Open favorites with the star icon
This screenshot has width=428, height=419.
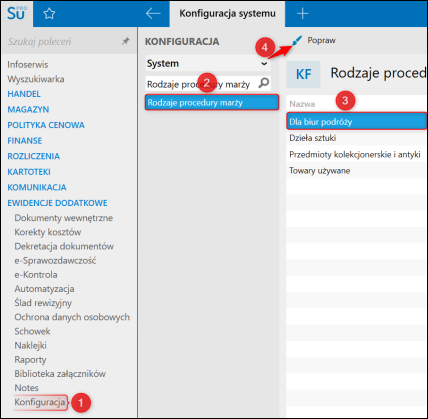[49, 14]
